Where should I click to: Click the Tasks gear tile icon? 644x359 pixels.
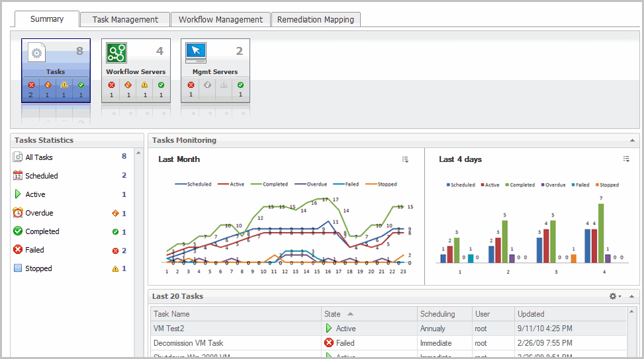point(36,54)
